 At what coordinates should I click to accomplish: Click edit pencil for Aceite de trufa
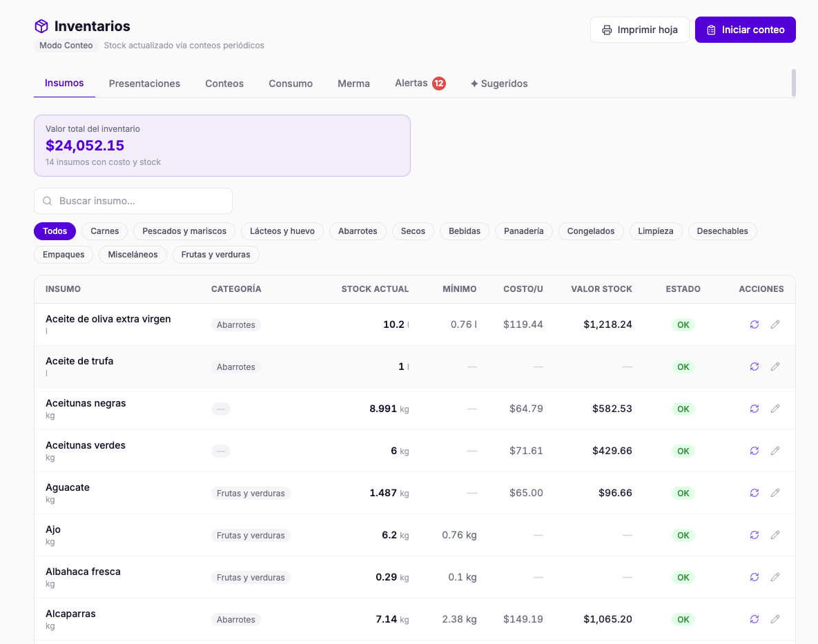(x=775, y=367)
